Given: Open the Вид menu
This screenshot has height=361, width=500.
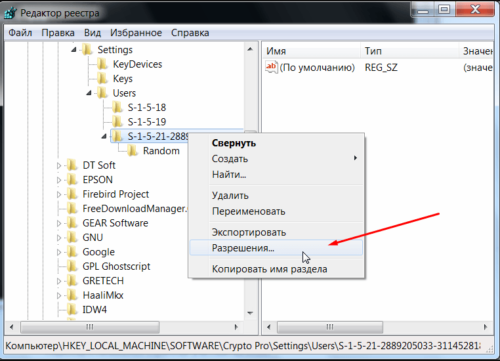Looking at the screenshot, I should pyautogui.click(x=92, y=33).
